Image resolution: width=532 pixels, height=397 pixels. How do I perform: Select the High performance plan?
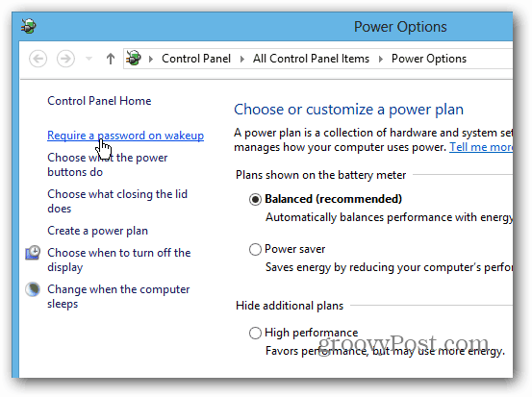[255, 333]
